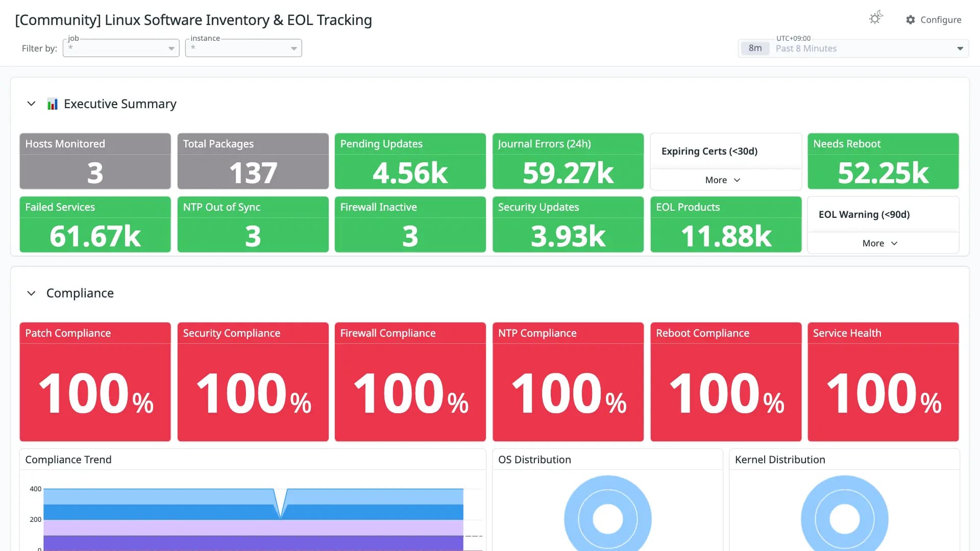Open the EOL Products 11.88k tile
Image resolution: width=980 pixels, height=551 pixels.
[726, 224]
